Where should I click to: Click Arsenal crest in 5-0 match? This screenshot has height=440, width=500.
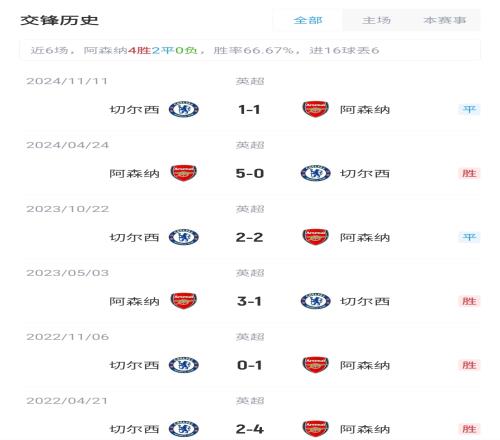[x=184, y=173]
